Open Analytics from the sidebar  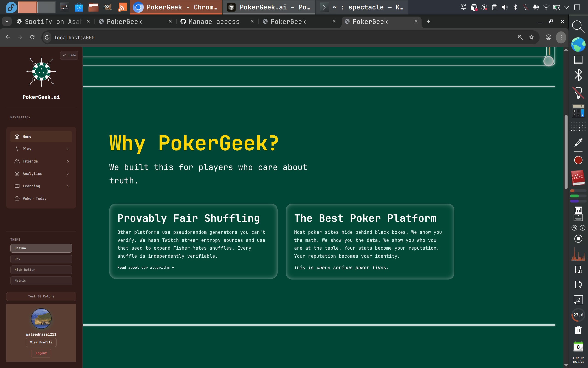(x=32, y=174)
